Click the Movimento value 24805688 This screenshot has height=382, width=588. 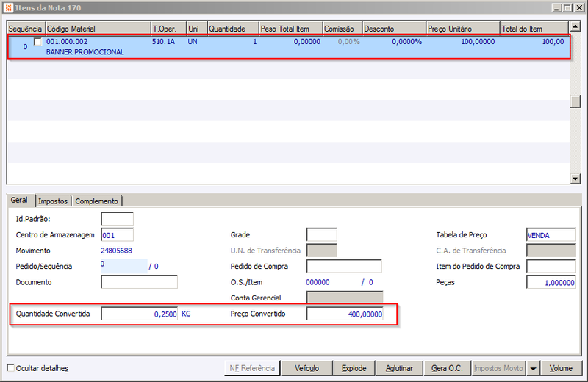pyautogui.click(x=116, y=251)
